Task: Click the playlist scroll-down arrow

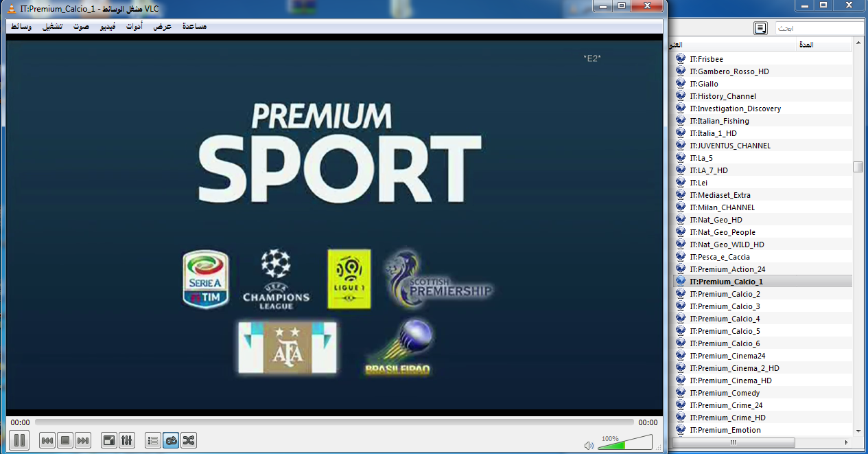Action: [x=858, y=431]
